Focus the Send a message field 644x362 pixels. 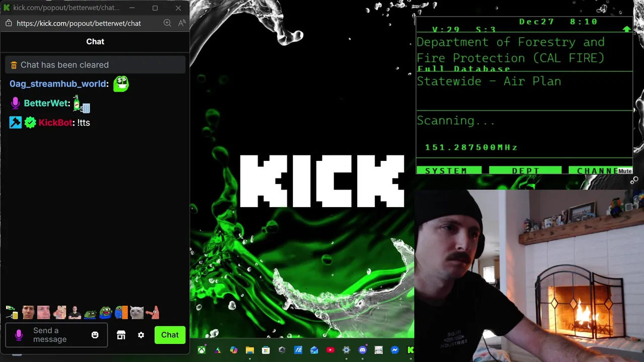point(56,335)
